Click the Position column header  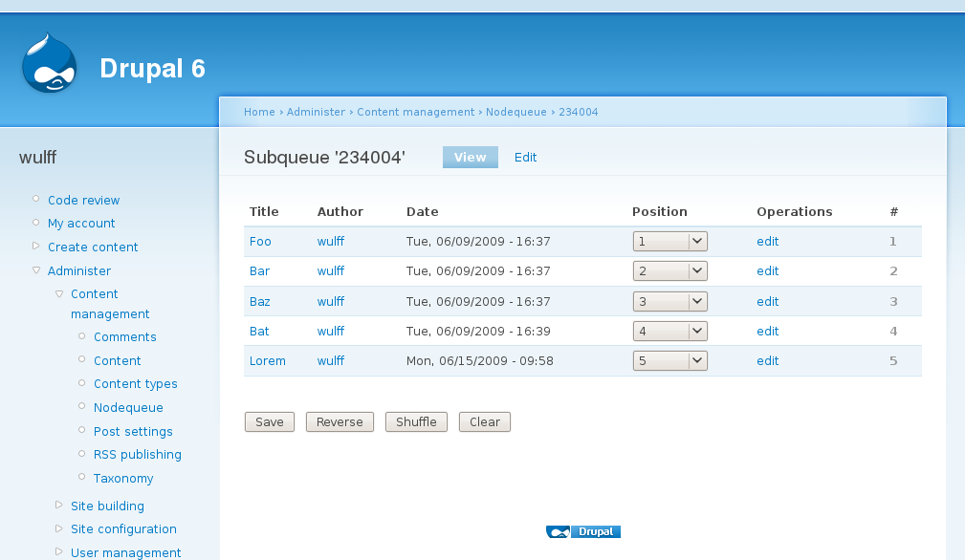tap(659, 211)
